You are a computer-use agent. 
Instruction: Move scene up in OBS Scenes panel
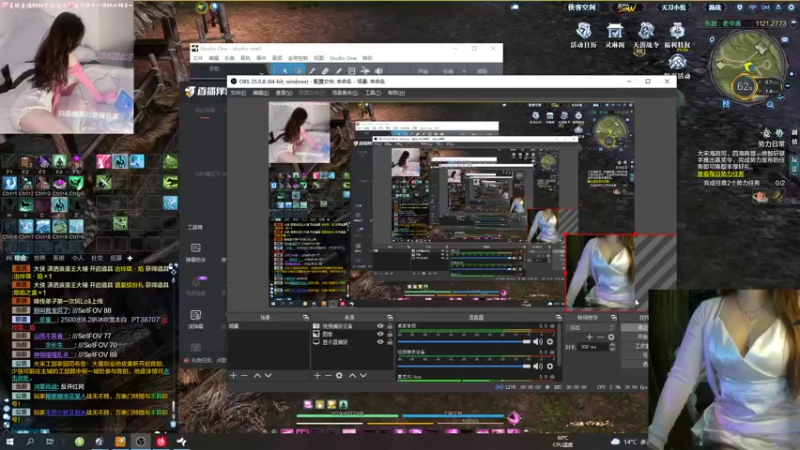pyautogui.click(x=257, y=376)
